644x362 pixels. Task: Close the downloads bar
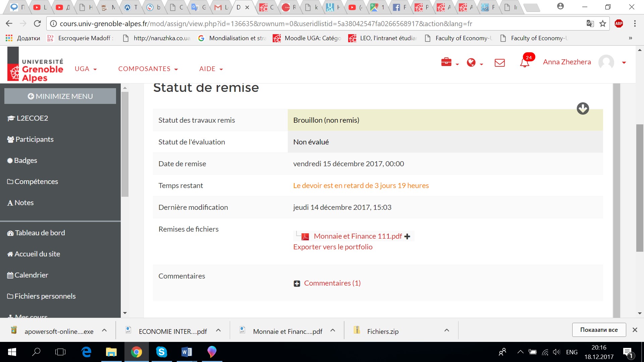coord(635,330)
